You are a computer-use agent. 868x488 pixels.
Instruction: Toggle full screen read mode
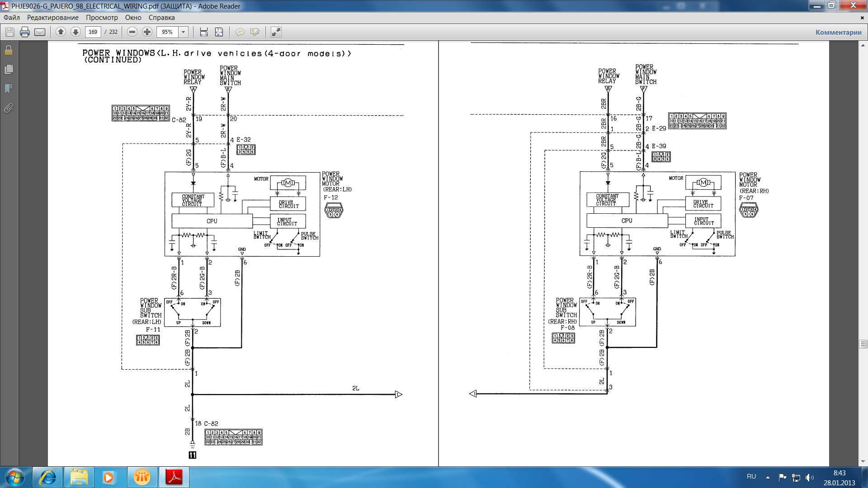pyautogui.click(x=276, y=32)
